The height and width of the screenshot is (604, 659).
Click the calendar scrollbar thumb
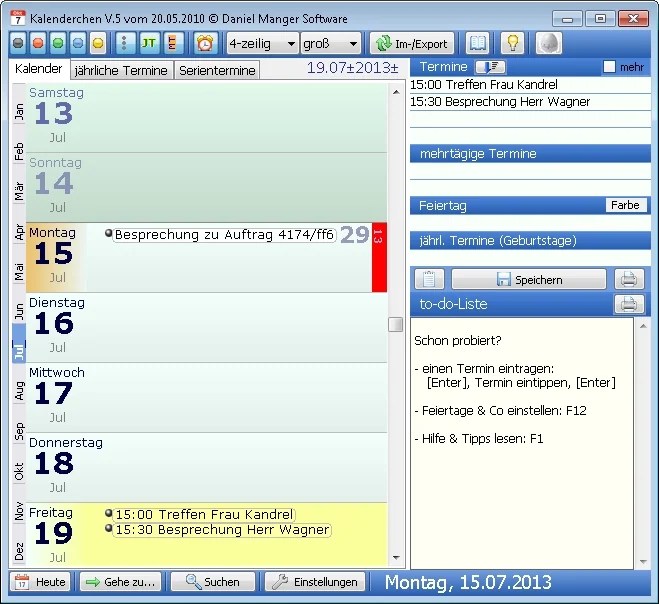point(395,324)
